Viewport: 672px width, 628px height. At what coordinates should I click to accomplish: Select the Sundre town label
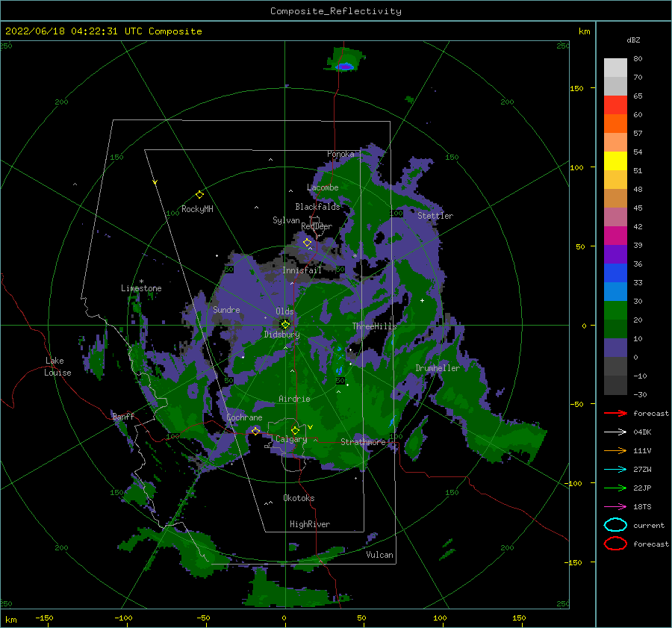click(x=226, y=310)
